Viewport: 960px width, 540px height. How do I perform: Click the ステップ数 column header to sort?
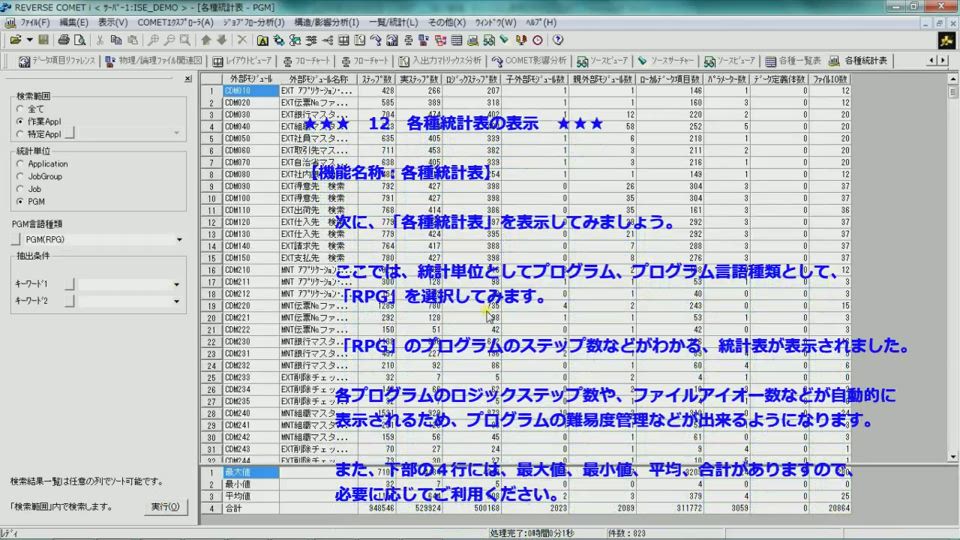(376, 78)
